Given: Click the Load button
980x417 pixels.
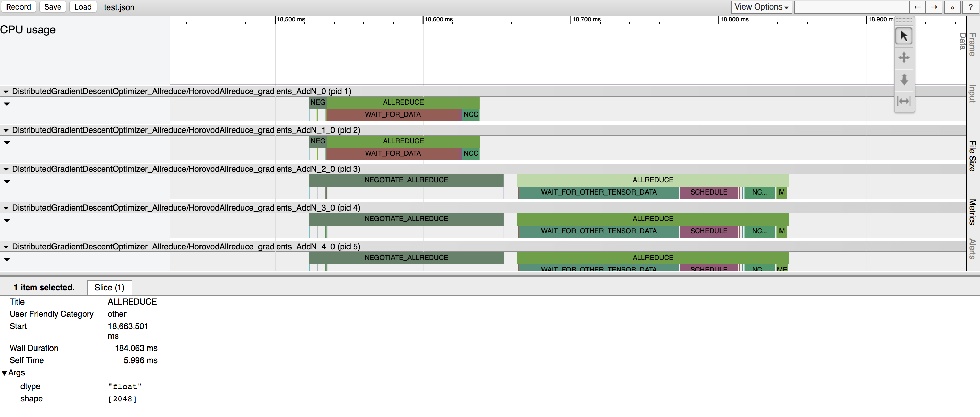Looking at the screenshot, I should coord(83,7).
